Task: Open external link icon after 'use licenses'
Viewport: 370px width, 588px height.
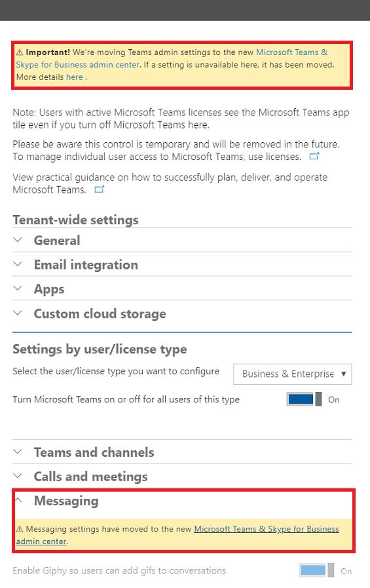Action: pos(314,156)
